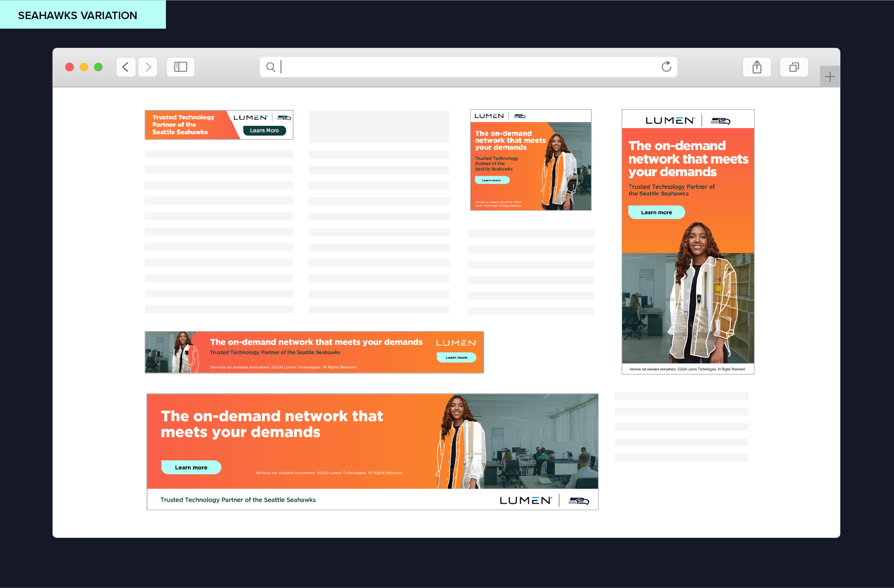This screenshot has width=894, height=588.
Task: Click Learn more in the tall skyscraper ad
Action: tap(656, 212)
